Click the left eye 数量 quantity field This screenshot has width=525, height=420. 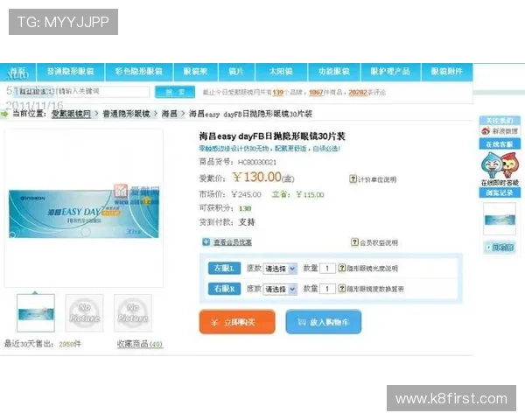[x=327, y=269]
